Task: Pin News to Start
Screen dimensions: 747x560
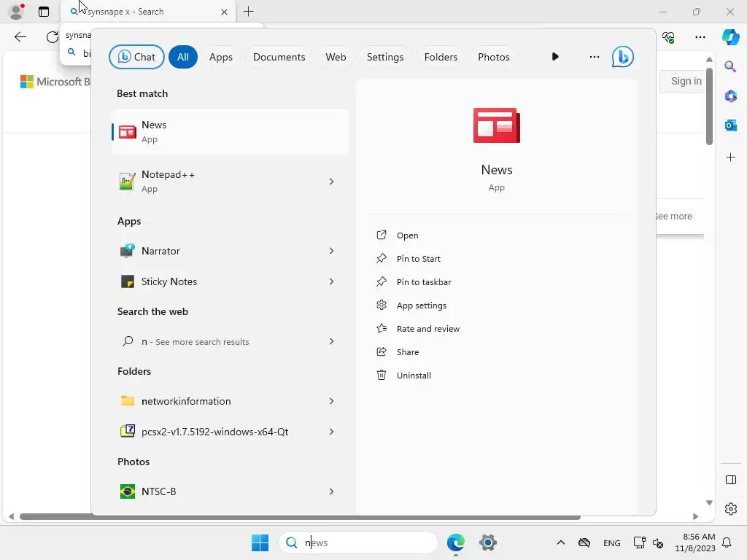Action: point(418,259)
